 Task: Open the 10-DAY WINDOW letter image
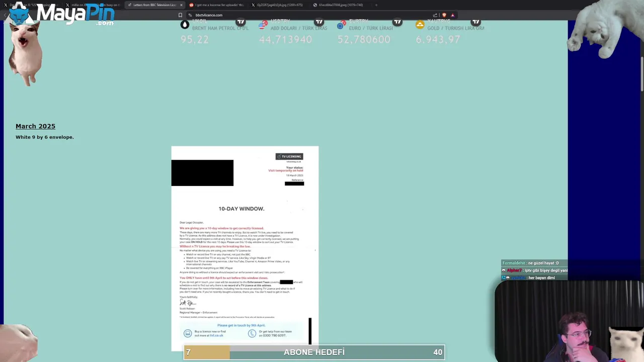point(245,248)
